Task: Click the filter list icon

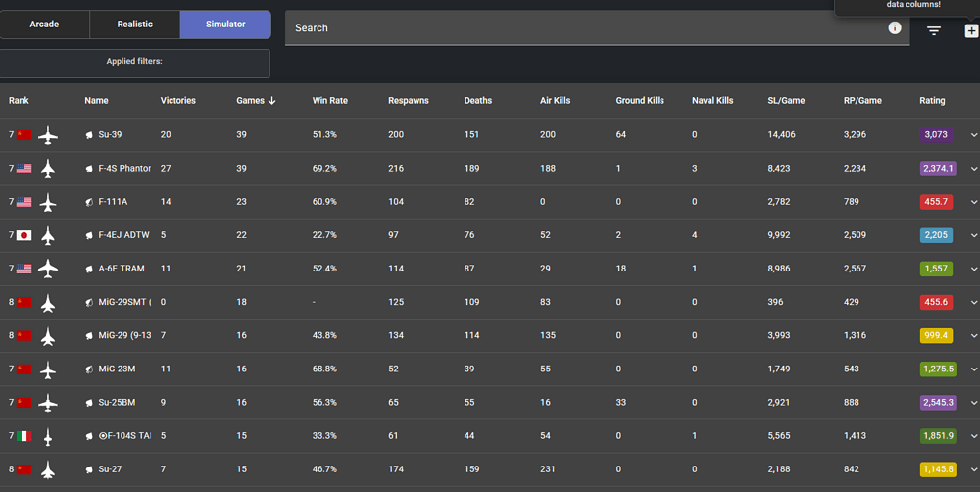Action: click(x=934, y=30)
